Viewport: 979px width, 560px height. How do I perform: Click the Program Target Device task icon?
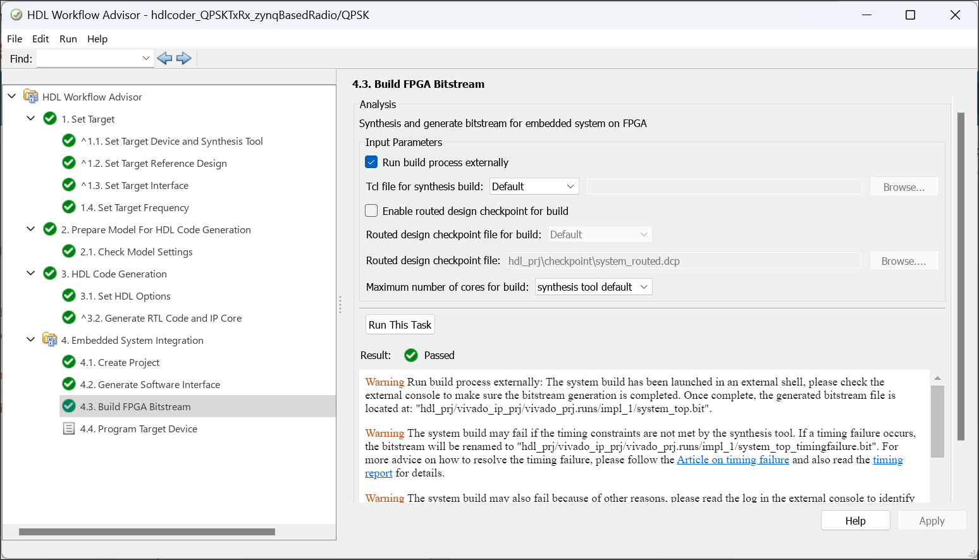[69, 429]
